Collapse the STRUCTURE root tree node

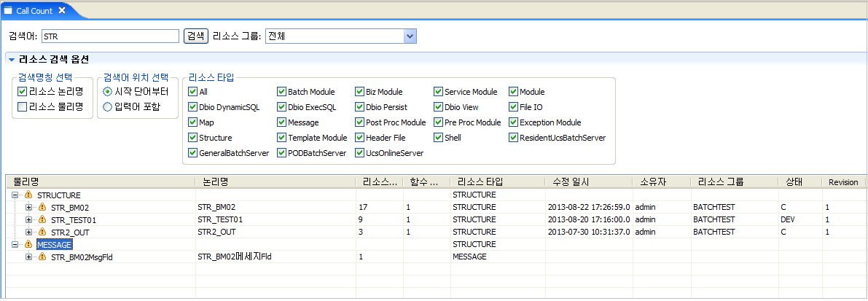click(x=15, y=195)
